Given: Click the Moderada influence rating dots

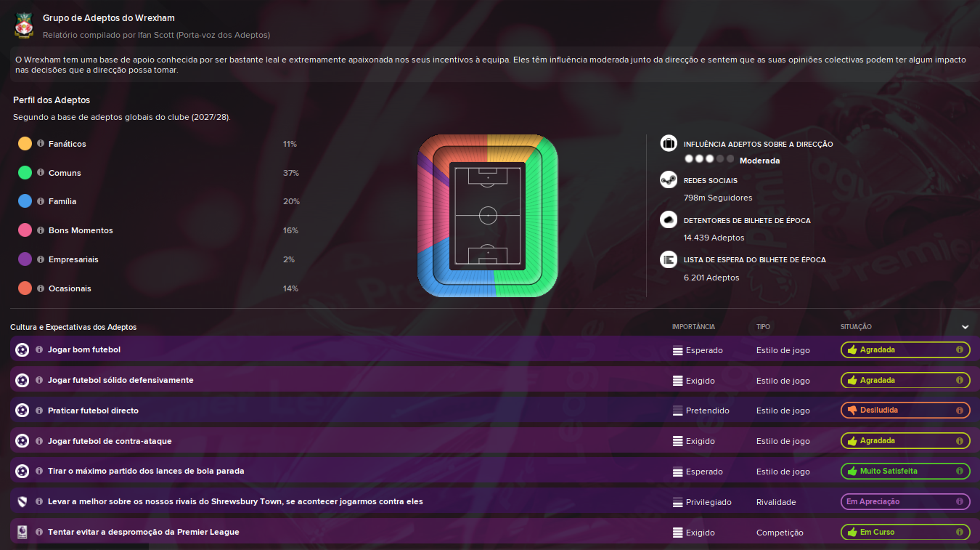Looking at the screenshot, I should (709, 160).
